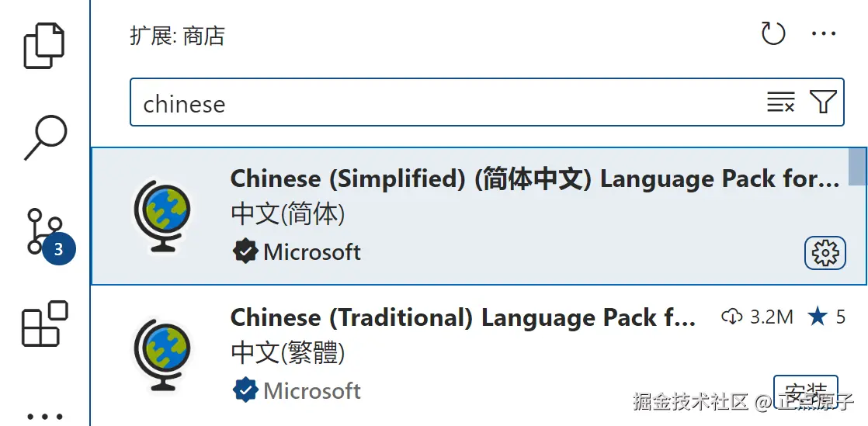Open the marketplace header More Actions menu

(823, 34)
